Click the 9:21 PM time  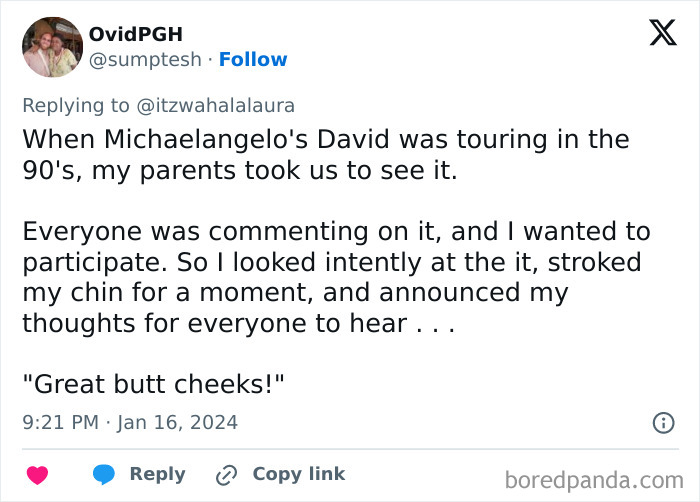(60, 422)
